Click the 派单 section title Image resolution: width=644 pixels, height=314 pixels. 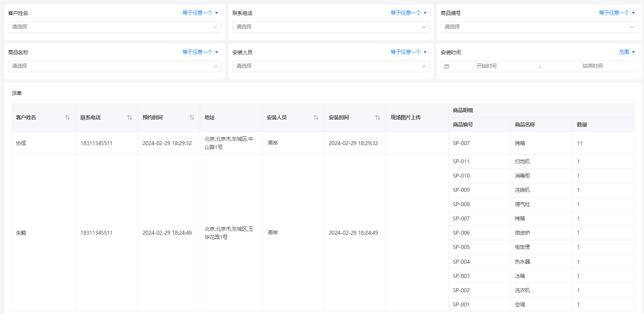tap(17, 94)
